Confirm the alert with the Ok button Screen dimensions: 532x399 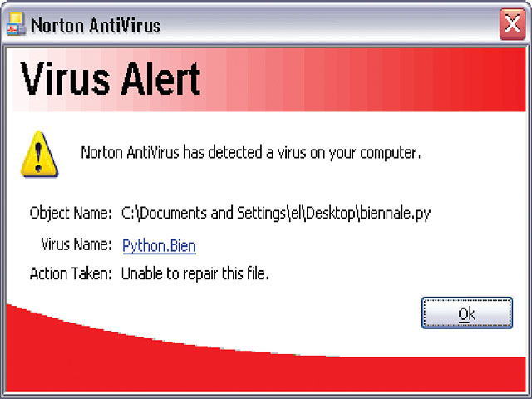[467, 313]
